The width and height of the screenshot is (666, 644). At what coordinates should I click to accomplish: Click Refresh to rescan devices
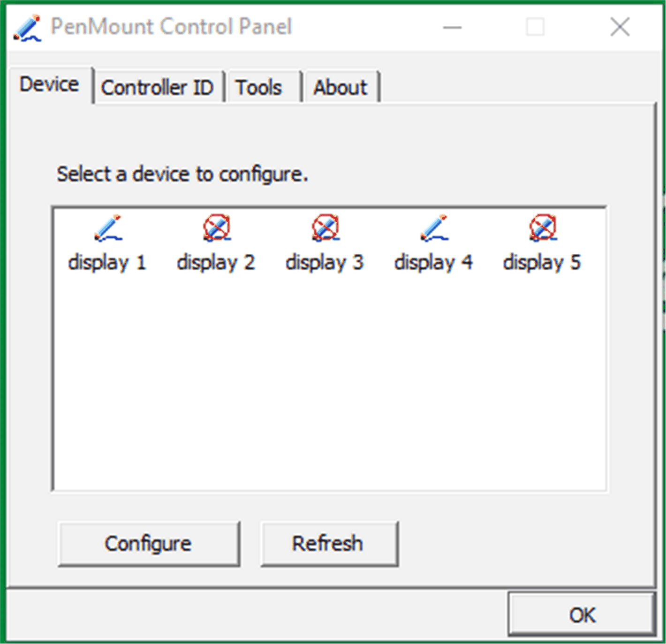click(328, 543)
